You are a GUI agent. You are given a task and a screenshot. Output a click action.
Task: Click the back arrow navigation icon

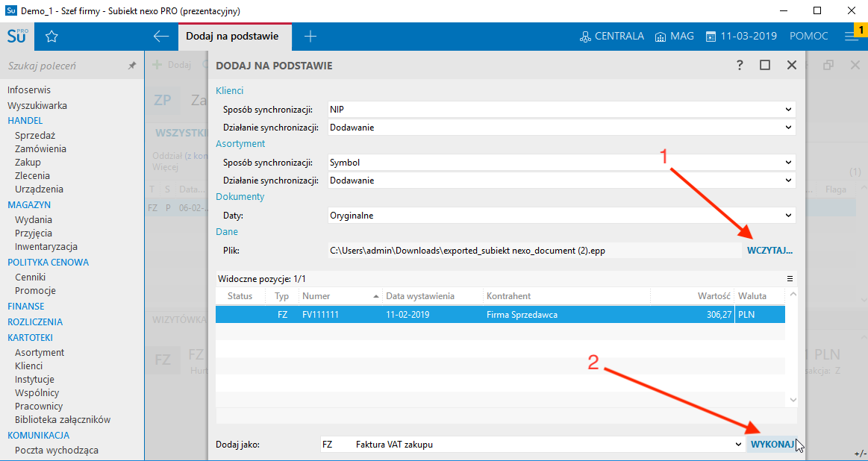[161, 36]
